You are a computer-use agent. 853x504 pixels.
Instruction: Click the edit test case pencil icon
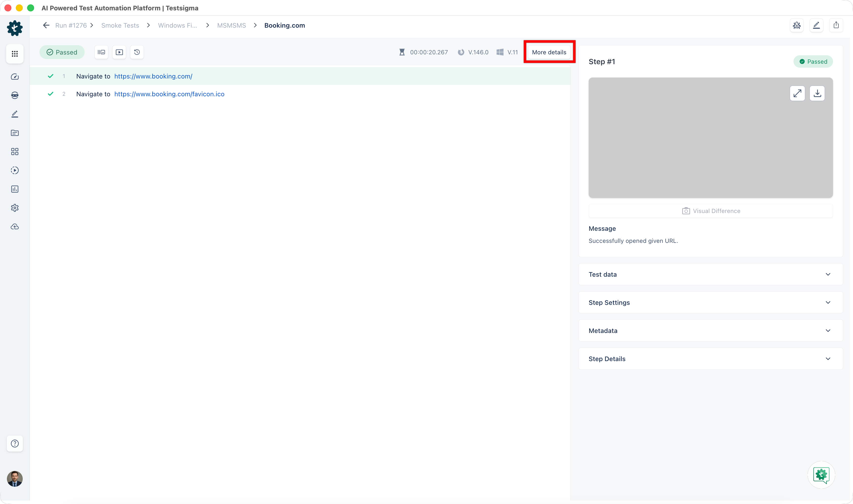816,25
